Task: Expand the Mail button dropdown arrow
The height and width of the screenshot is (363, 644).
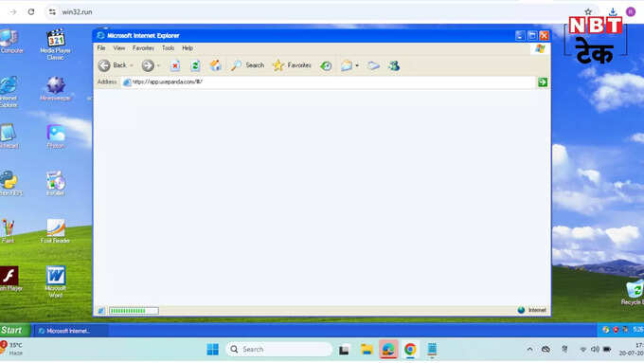Action: pos(357,65)
